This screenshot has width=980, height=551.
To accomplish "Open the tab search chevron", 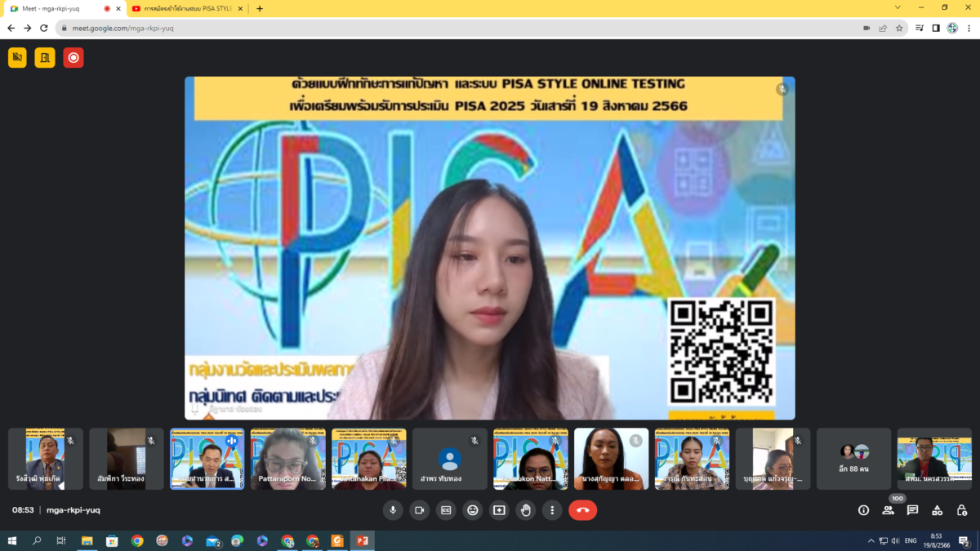I will (x=898, y=7).
